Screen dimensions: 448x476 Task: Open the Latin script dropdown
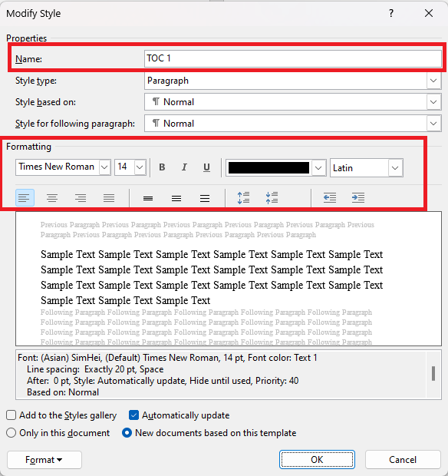click(395, 168)
